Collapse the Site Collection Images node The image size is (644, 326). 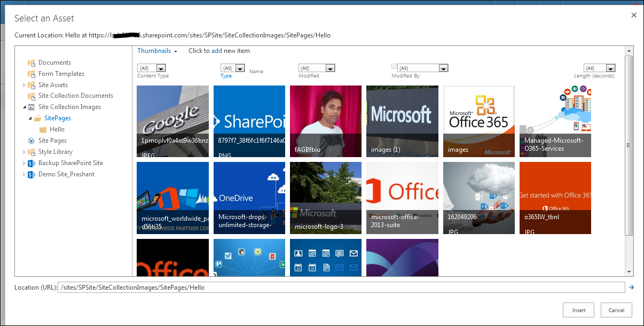click(x=24, y=107)
